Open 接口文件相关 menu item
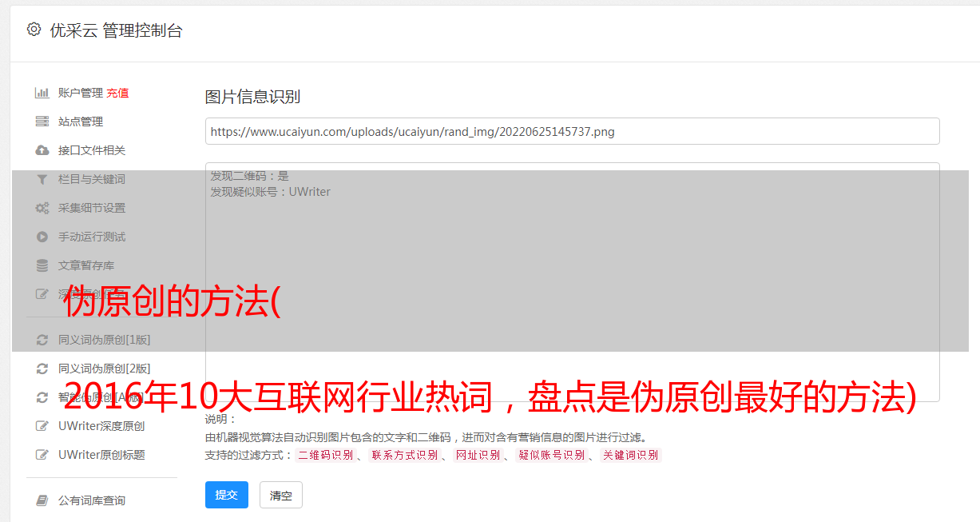980x522 pixels. coord(92,150)
